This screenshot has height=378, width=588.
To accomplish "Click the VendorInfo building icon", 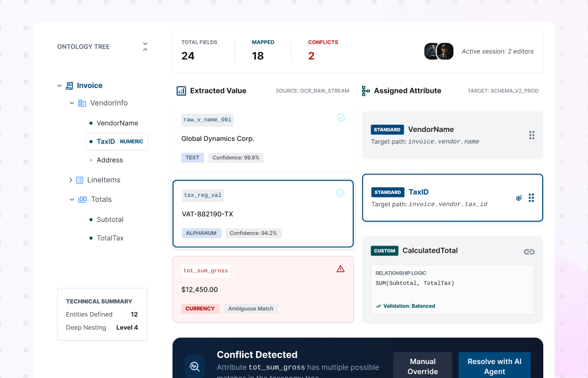I will [82, 103].
